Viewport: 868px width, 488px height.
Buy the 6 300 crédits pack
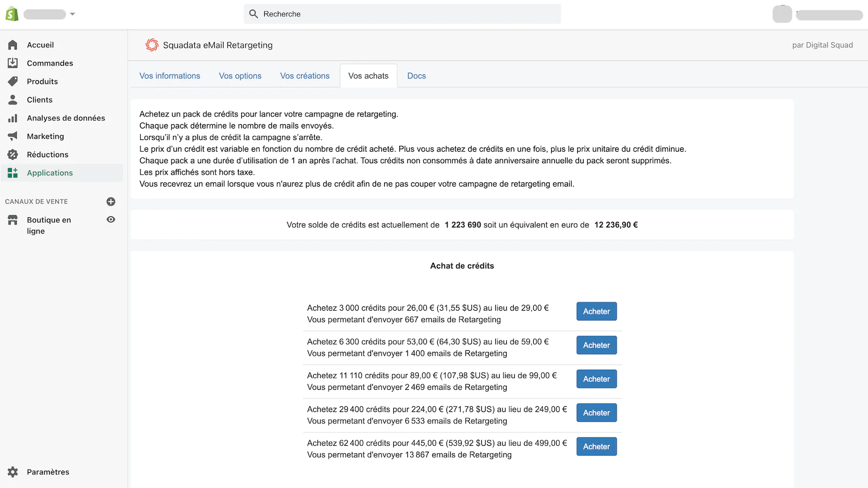point(596,345)
